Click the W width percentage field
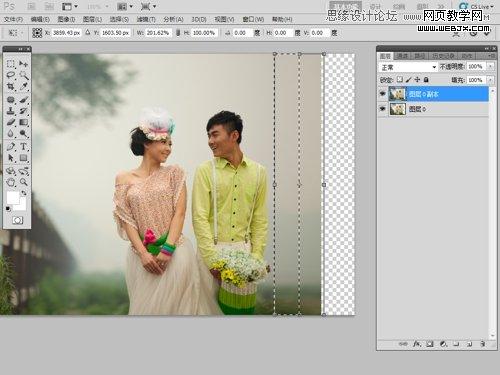500x375 pixels. pyautogui.click(x=158, y=33)
